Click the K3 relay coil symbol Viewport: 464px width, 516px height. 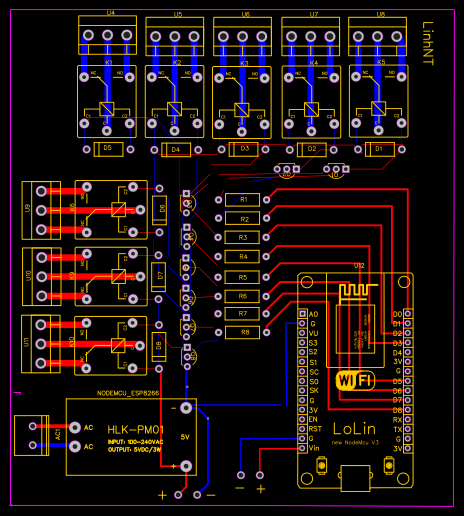242,110
